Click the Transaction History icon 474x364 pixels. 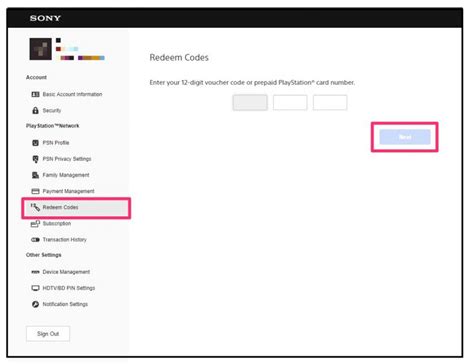(x=35, y=240)
